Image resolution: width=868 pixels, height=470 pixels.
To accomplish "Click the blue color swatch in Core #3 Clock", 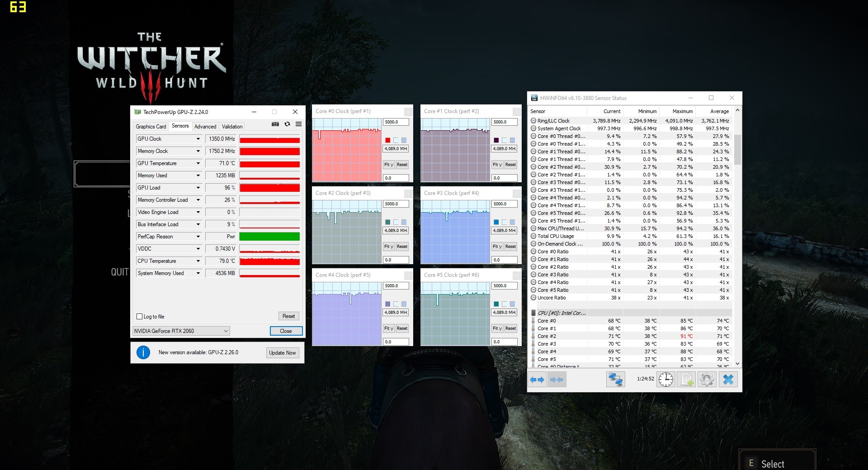I will pos(496,222).
